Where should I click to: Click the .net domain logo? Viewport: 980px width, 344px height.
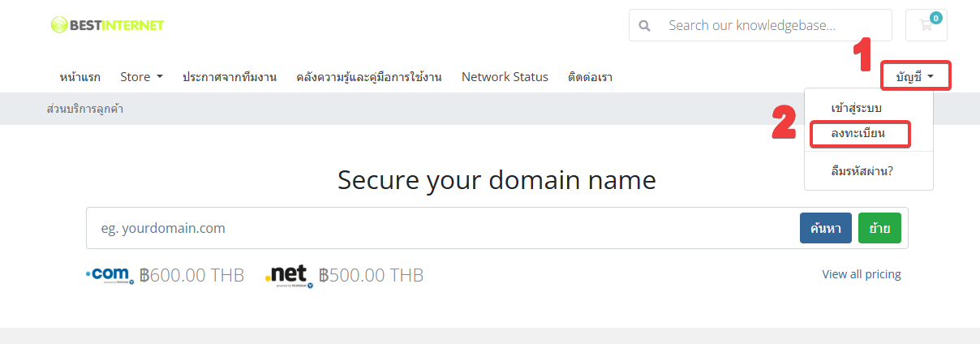click(289, 277)
